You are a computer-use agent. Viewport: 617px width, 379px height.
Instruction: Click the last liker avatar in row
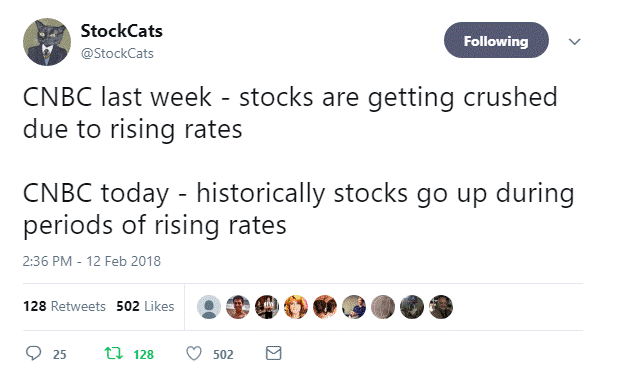pos(441,307)
